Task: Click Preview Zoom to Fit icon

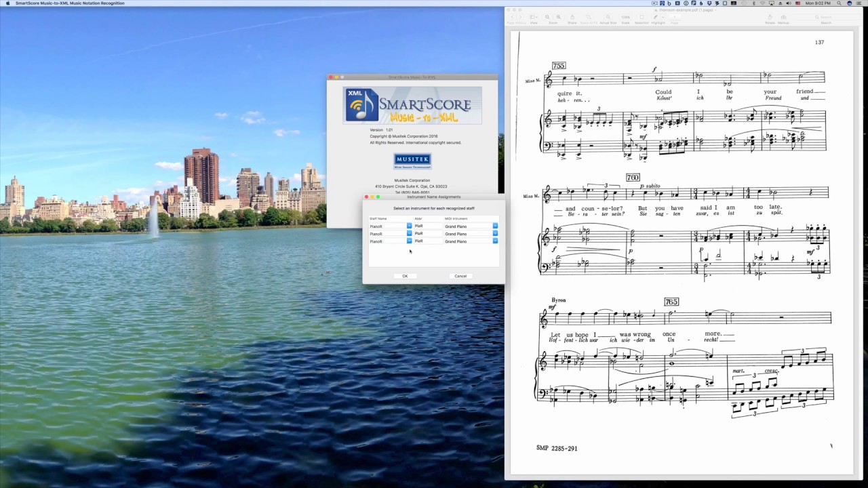Action: pyautogui.click(x=589, y=17)
